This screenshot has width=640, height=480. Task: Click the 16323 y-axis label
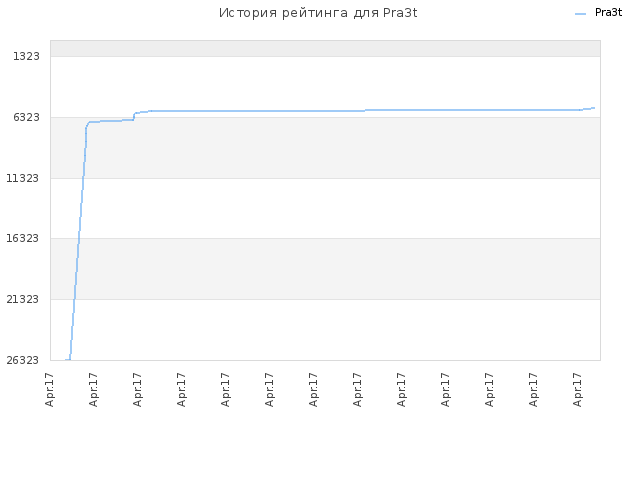coord(22,238)
